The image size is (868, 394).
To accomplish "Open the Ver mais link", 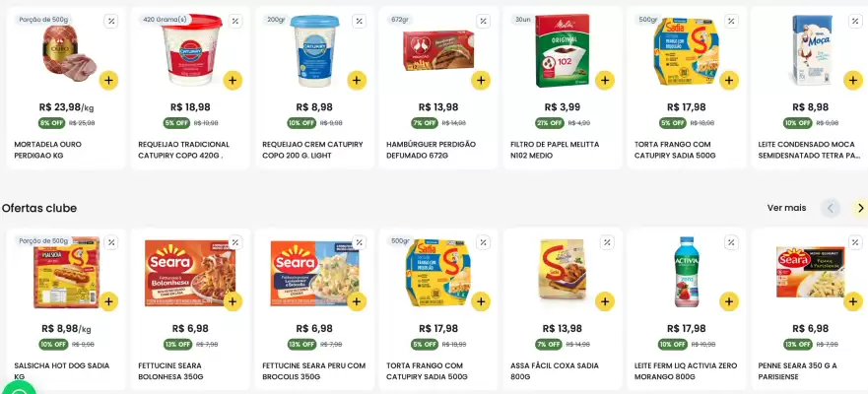I will [x=786, y=208].
